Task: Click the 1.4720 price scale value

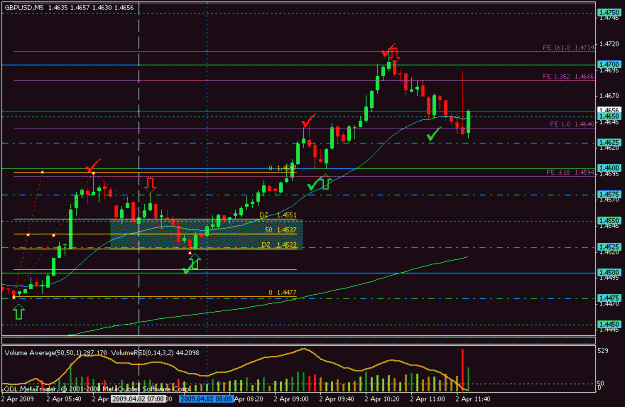Action: 609,43
